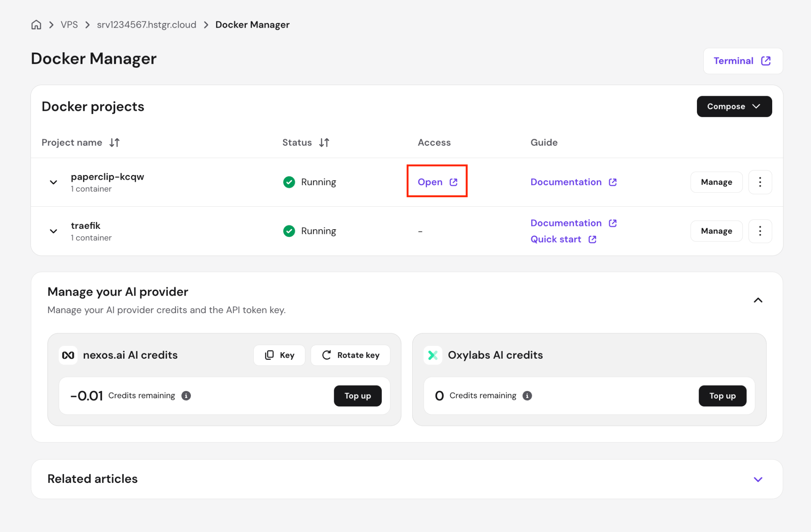Screen dimensions: 811x532
Task: Top up the Oxylabs AI credits
Action: click(x=722, y=395)
